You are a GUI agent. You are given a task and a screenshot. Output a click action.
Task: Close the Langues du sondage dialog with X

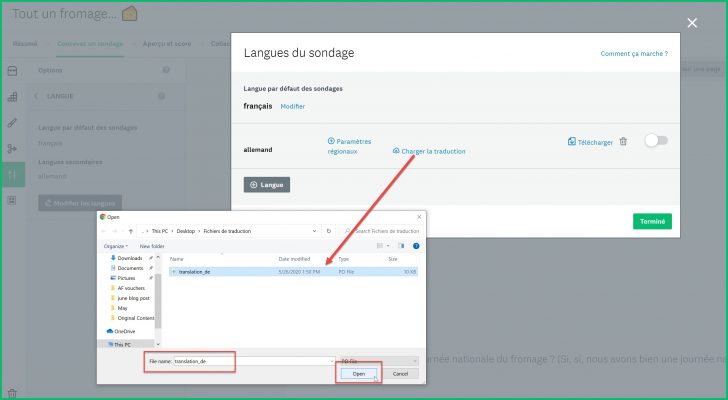point(692,23)
